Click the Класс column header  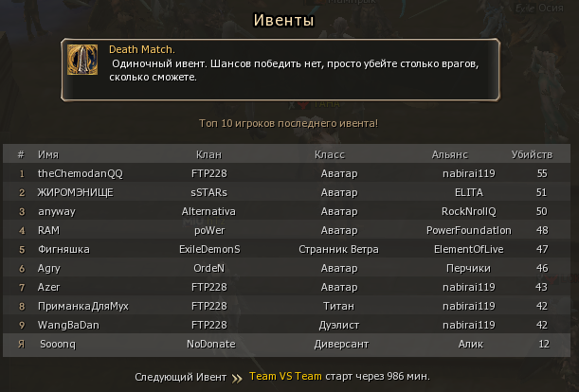[330, 153]
